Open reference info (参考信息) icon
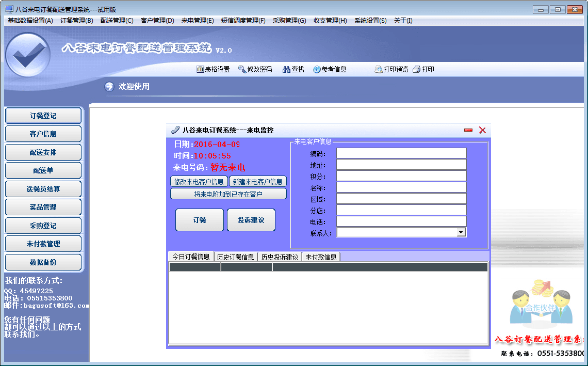 point(317,69)
